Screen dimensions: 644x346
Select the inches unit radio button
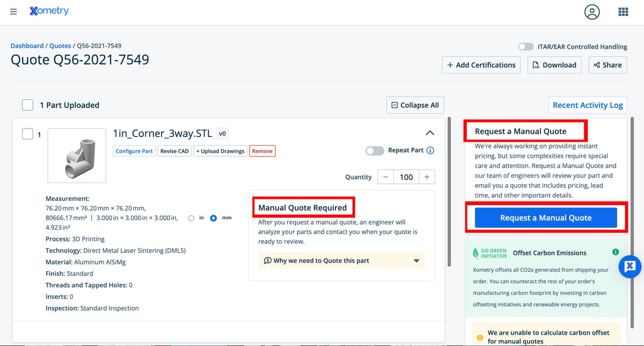tap(192, 218)
